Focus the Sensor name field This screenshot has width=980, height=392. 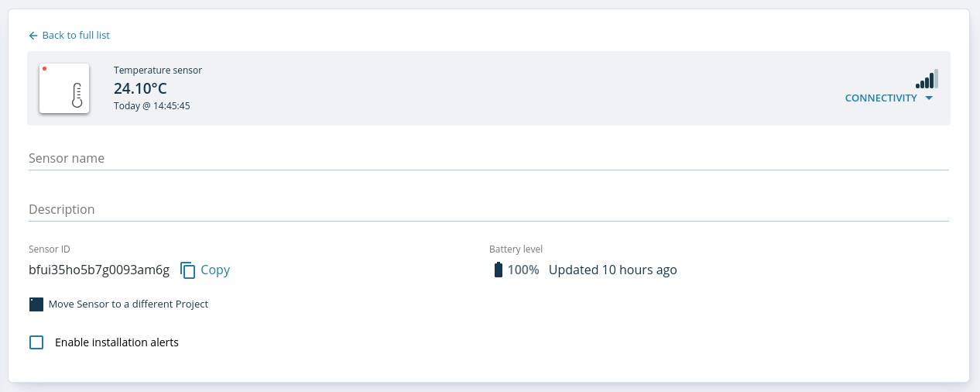pos(488,158)
